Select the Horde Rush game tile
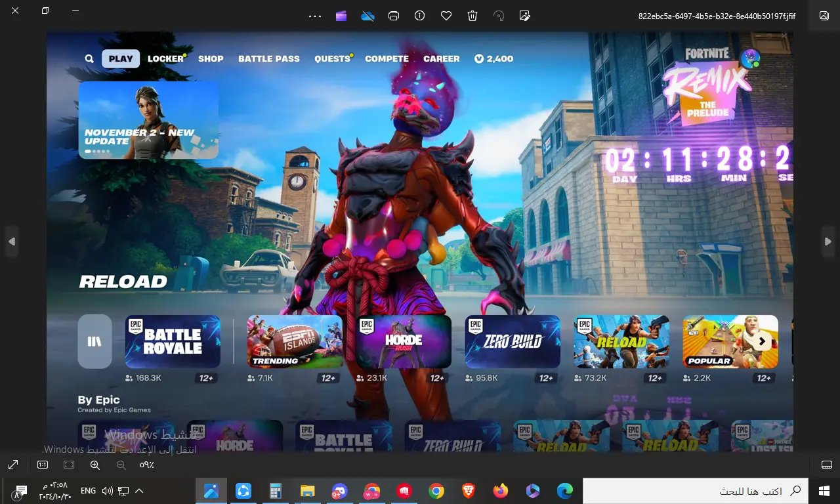Viewport: 840px width, 504px height. point(404,341)
